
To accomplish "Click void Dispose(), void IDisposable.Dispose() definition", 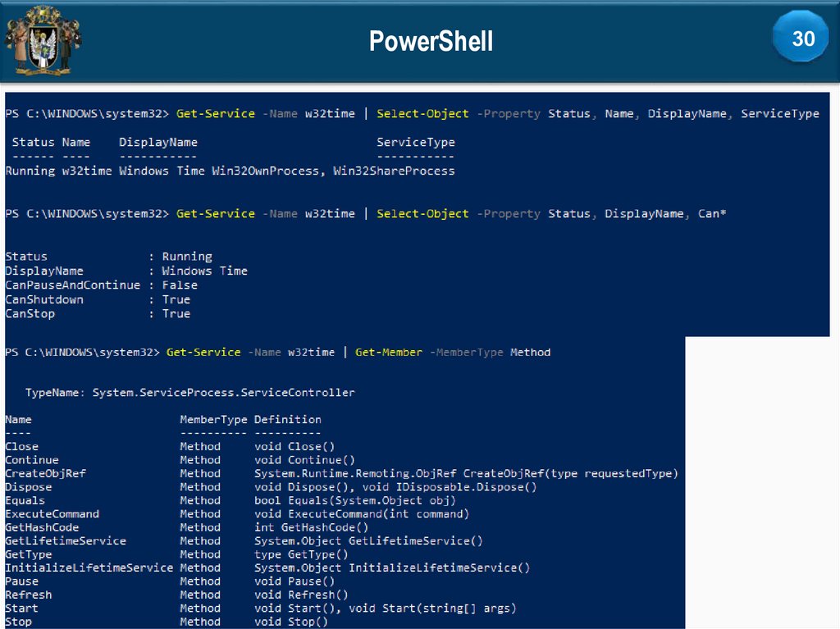I will (x=395, y=487).
